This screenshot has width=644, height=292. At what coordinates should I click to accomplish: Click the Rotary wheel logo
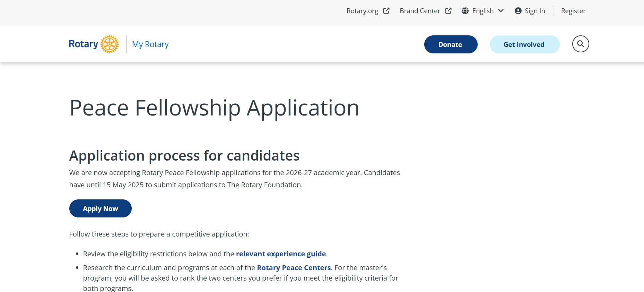point(110,44)
